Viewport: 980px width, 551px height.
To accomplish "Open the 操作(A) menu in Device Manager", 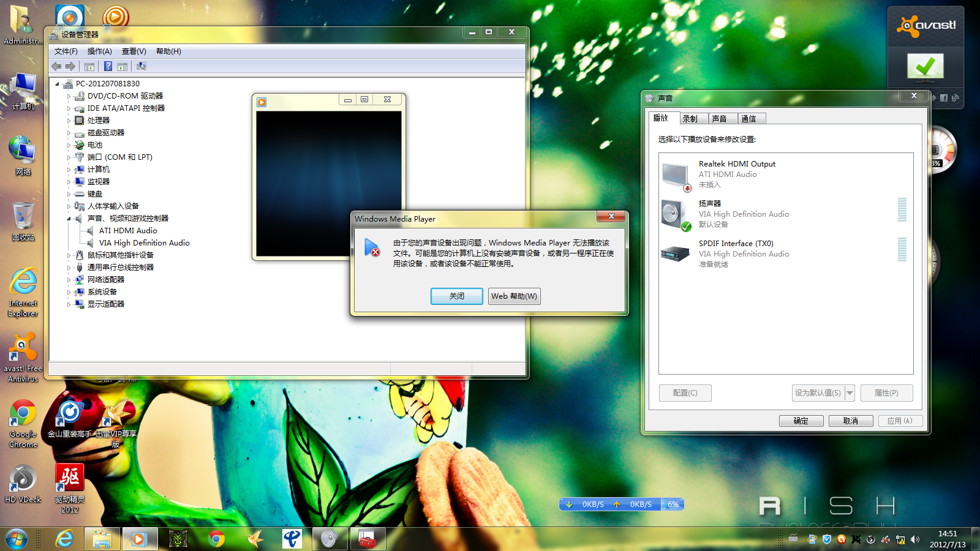I will (99, 51).
